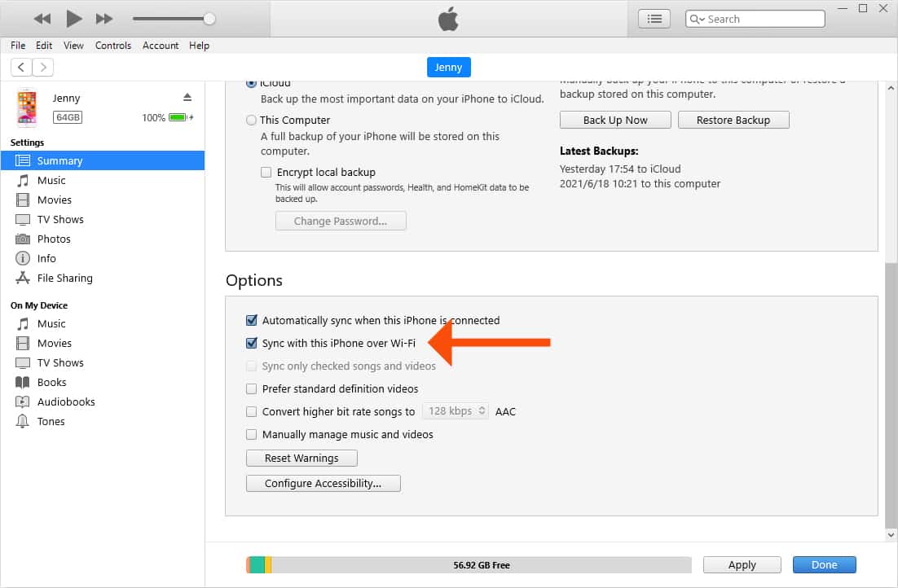
Task: Click Configure Accessibility
Action: point(323,483)
